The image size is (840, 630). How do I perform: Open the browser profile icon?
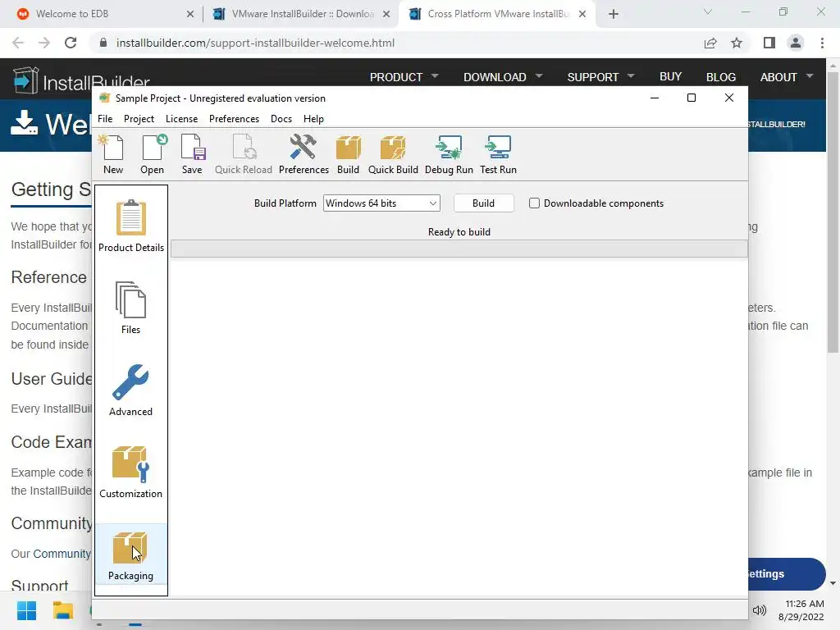[x=796, y=43]
